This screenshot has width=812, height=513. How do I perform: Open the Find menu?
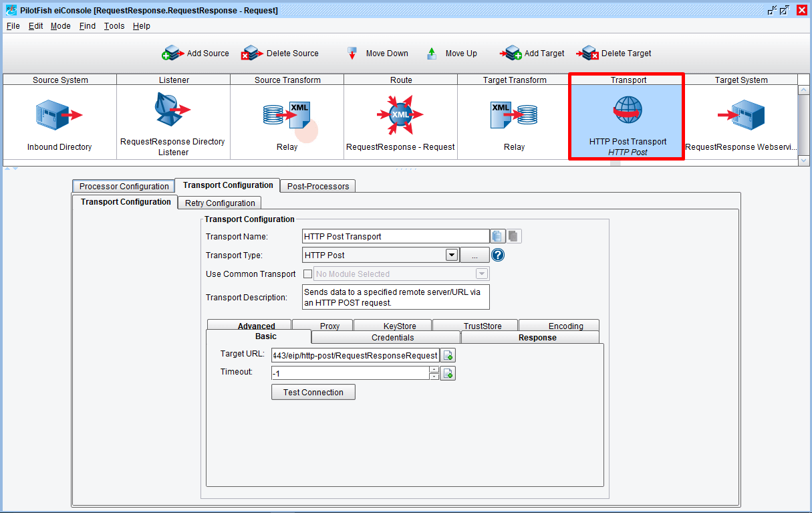(x=87, y=26)
